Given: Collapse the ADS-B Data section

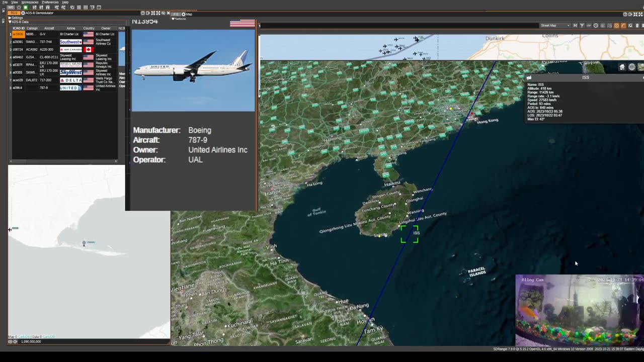Looking at the screenshot, I should point(10,22).
